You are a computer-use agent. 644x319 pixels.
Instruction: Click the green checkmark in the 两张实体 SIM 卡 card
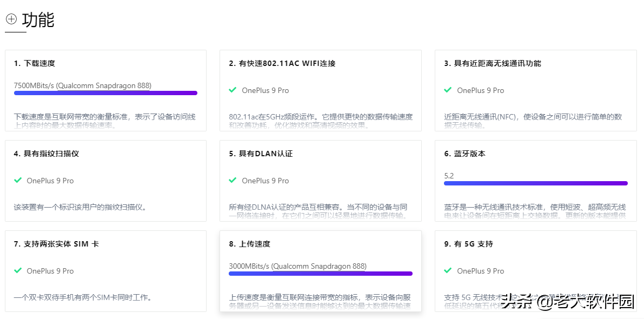click(18, 270)
